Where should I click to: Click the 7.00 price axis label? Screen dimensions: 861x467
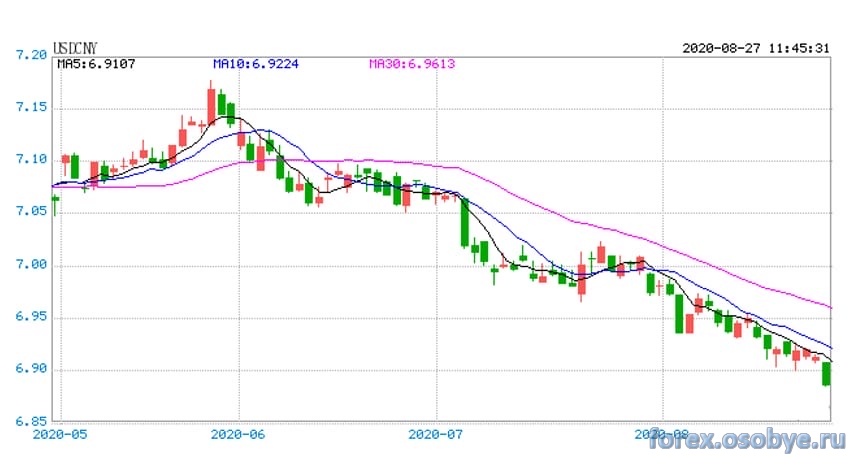(31, 264)
